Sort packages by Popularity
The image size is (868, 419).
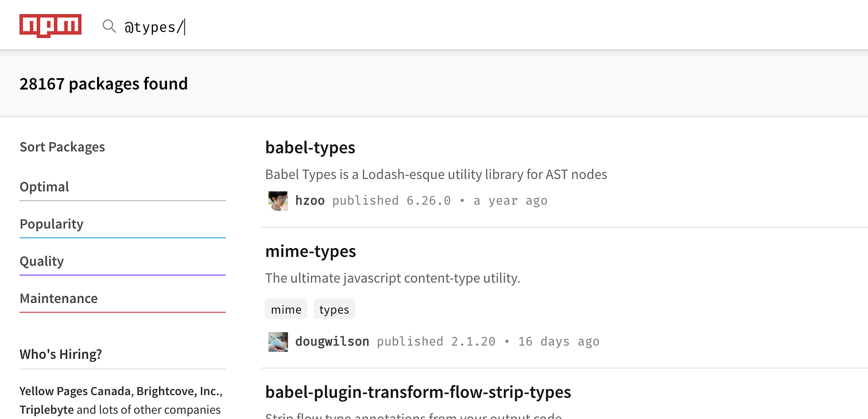52,224
